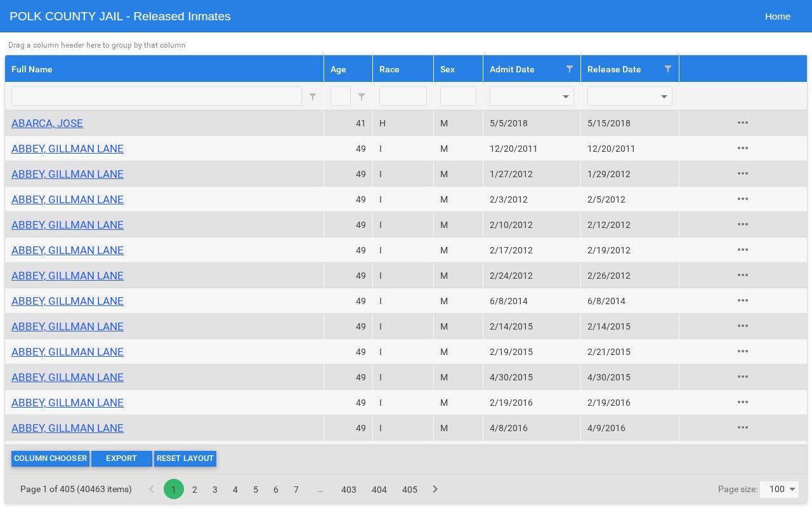Open row menu for admit date 2/19/2015
Viewport: 812px width, 508px height.
coord(743,351)
